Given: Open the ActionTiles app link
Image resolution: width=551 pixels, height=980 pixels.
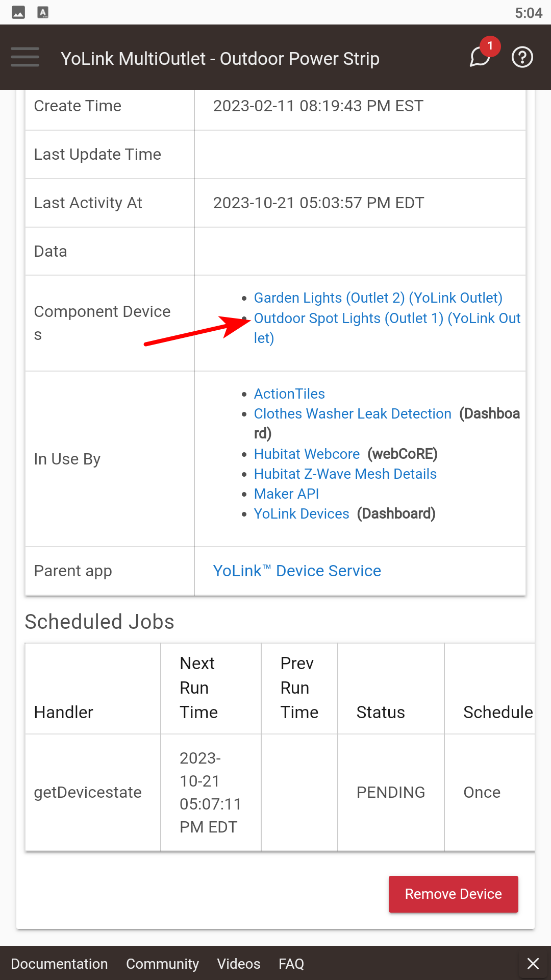Looking at the screenshot, I should 289,394.
